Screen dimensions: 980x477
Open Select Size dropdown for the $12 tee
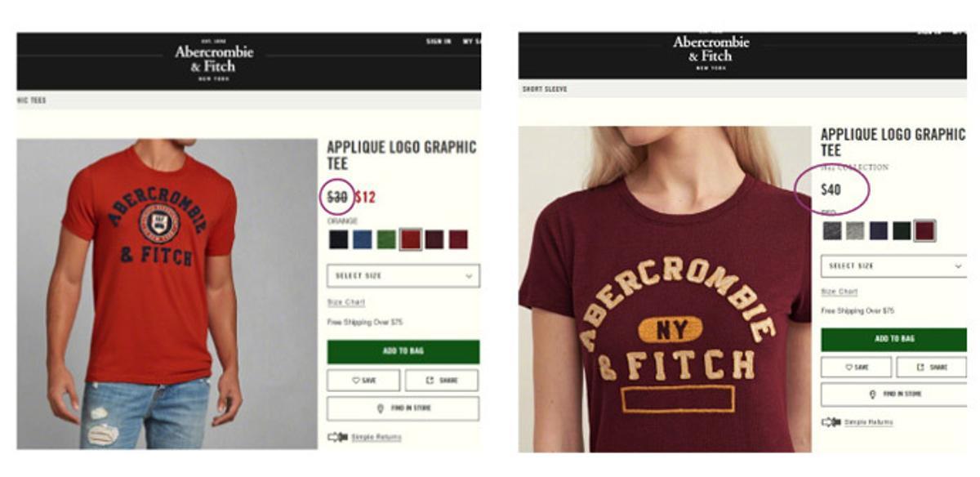[403, 276]
